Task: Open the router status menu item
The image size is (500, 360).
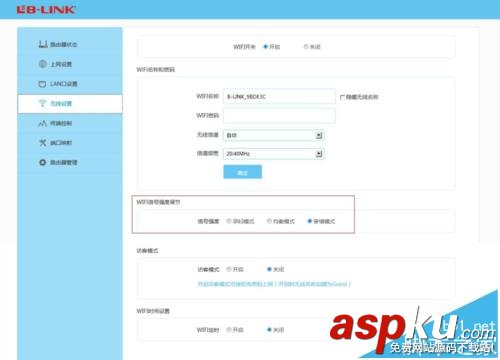Action: click(70, 44)
